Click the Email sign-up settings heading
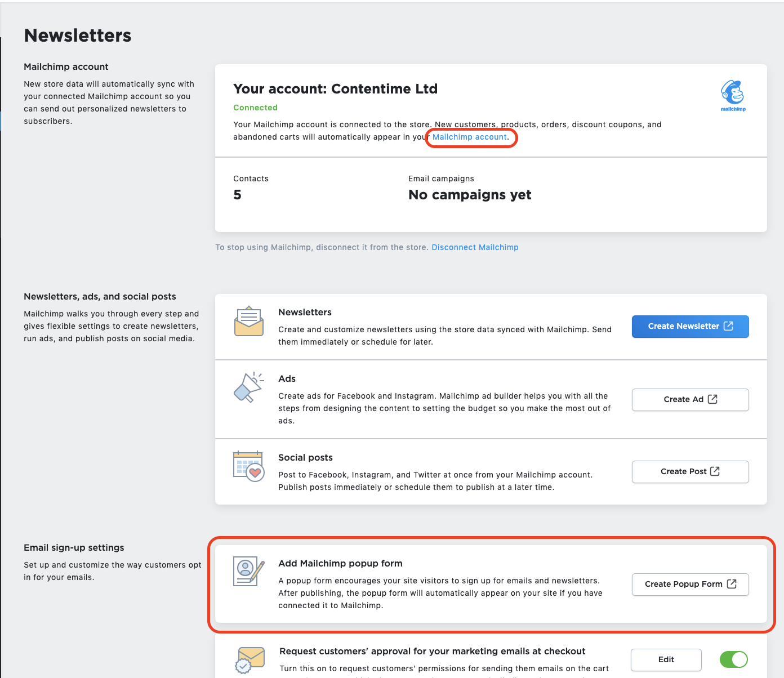784x678 pixels. tap(74, 547)
